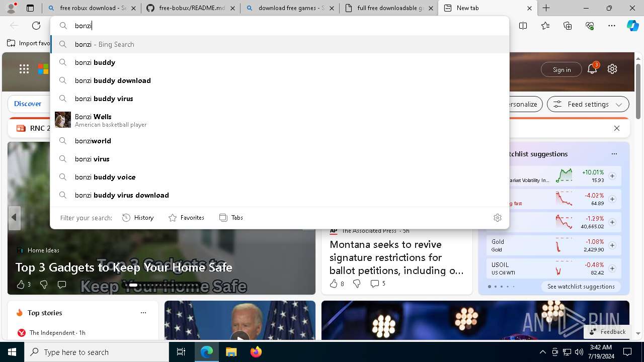Dislike the Montana article
Viewport: 644px width, 362px height.
357,284
